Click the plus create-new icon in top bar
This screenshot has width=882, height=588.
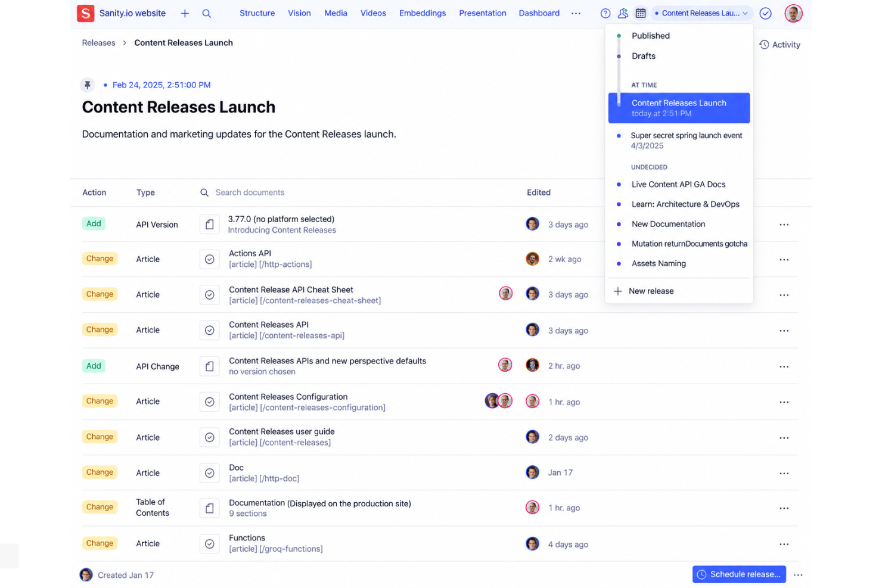[185, 13]
